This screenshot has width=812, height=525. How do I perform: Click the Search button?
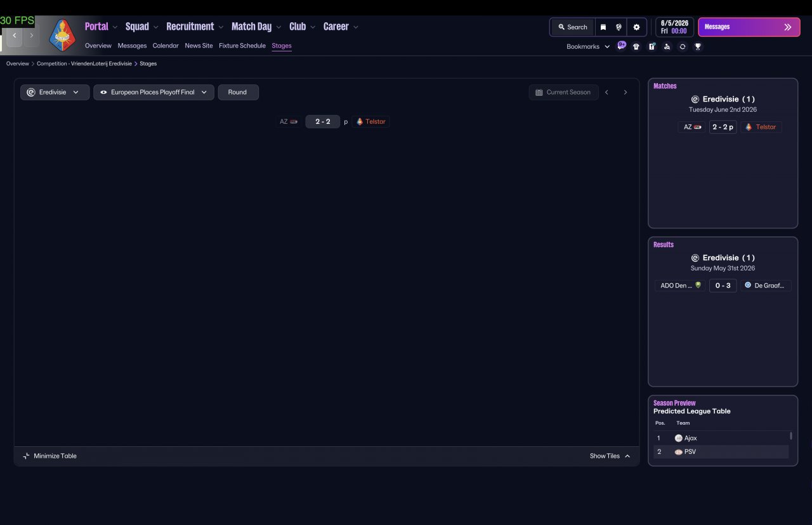573,27
